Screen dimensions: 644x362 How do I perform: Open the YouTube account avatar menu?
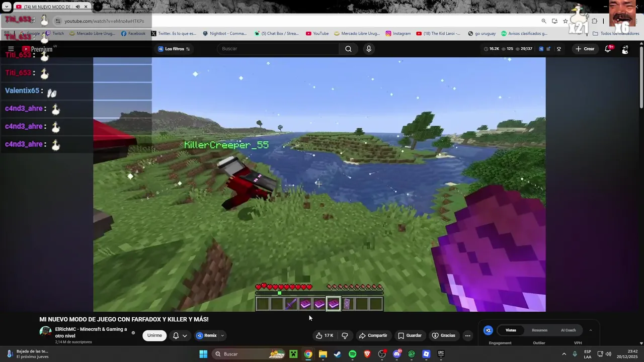pyautogui.click(x=625, y=49)
